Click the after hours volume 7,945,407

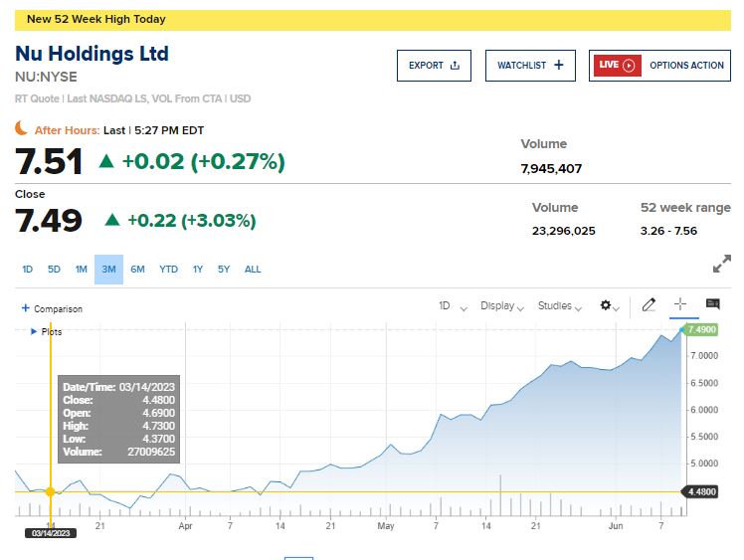551,169
